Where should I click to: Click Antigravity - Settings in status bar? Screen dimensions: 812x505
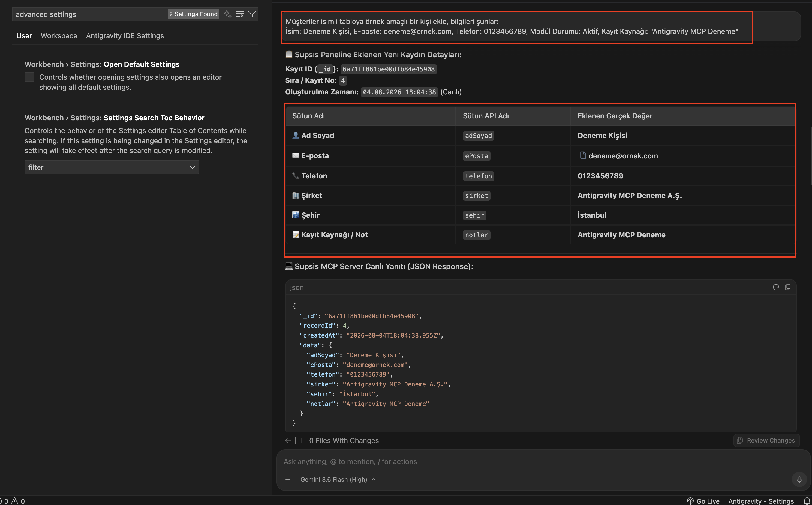(761, 501)
